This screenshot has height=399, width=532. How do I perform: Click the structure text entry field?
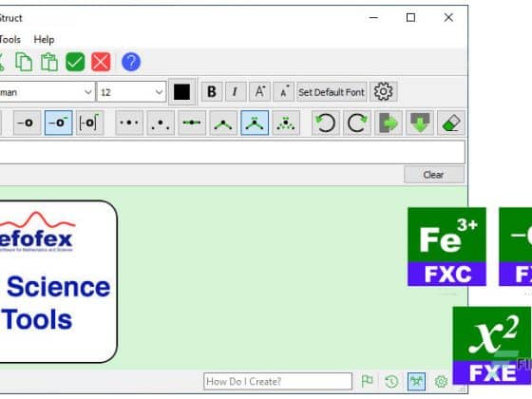[x=232, y=152]
